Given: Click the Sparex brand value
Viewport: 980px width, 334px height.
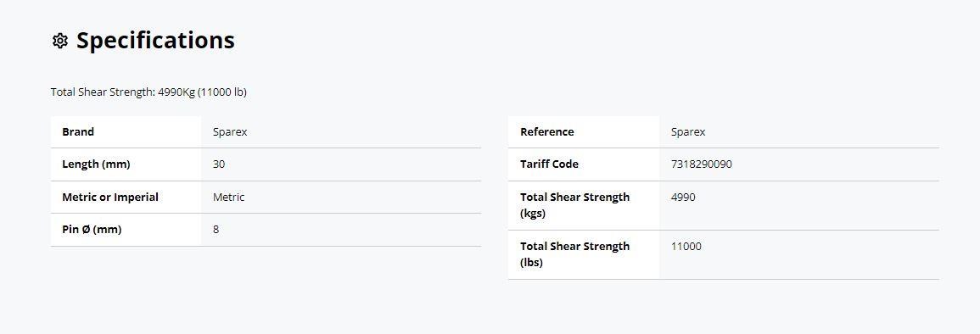Looking at the screenshot, I should [x=230, y=132].
